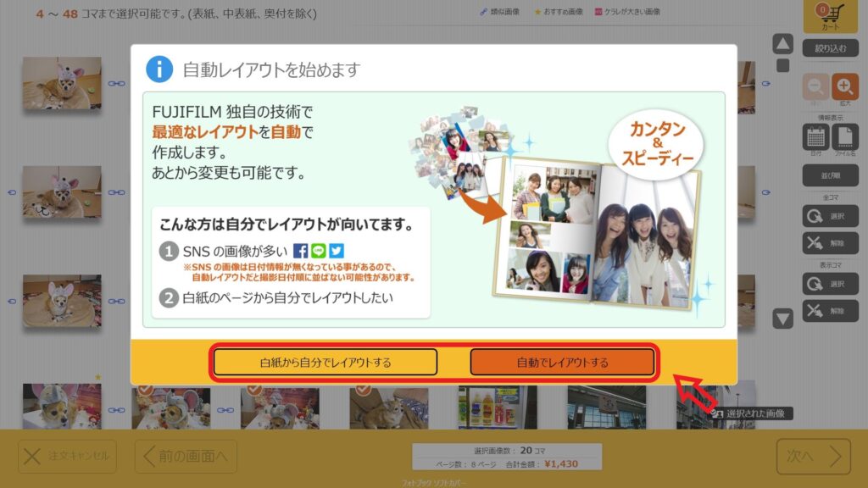Open the 絞り込む filter menu
Screen dimensions: 868x488
[x=831, y=49]
